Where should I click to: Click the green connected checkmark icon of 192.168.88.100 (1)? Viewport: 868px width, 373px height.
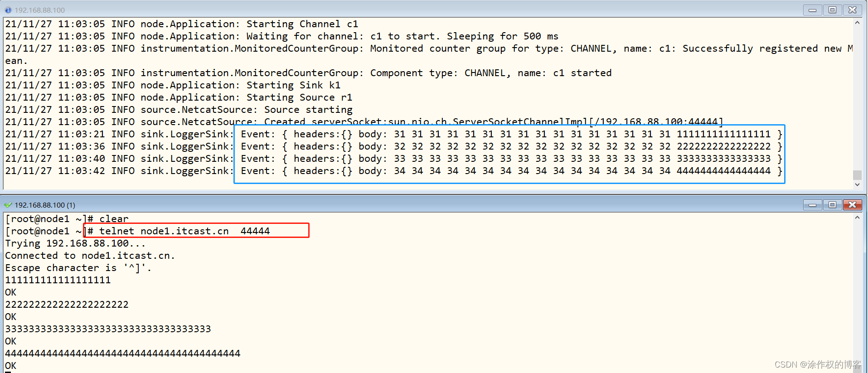click(8, 205)
